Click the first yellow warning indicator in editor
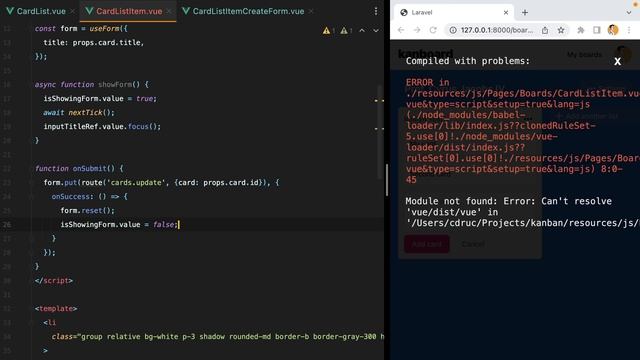Viewport: 640px width, 360px height. pyautogui.click(x=328, y=31)
